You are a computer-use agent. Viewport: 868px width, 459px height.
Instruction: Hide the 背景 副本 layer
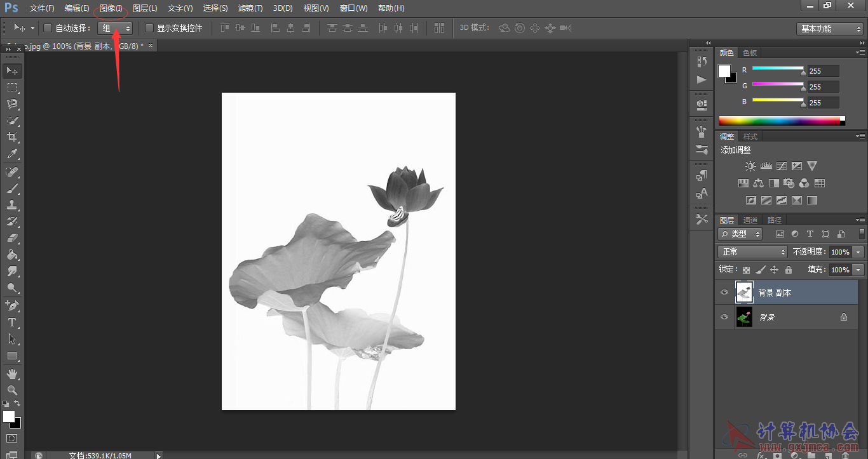tap(724, 293)
